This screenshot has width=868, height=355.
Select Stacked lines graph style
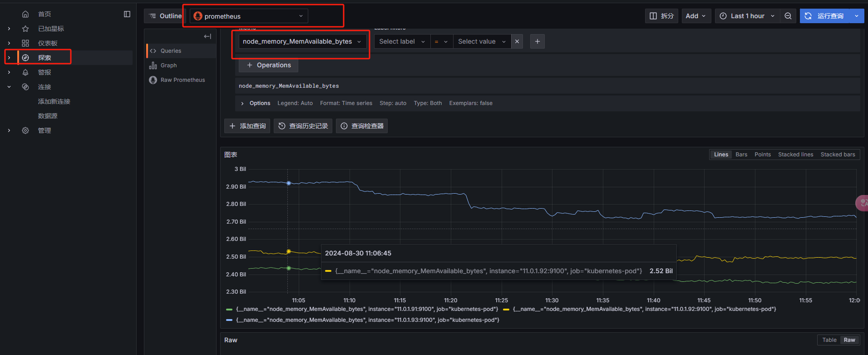(795, 155)
